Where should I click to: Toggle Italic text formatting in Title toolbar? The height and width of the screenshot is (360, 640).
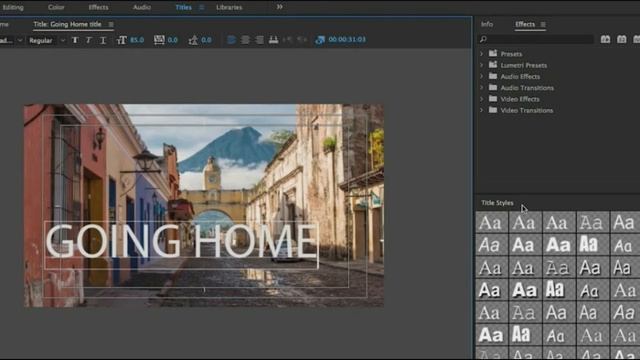click(x=89, y=40)
